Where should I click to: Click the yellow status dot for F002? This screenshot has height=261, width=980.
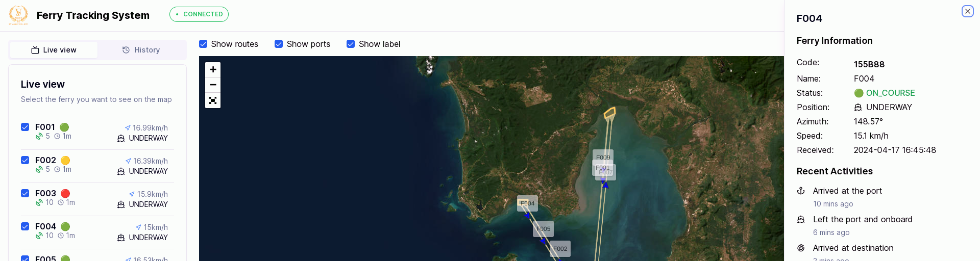tap(65, 161)
